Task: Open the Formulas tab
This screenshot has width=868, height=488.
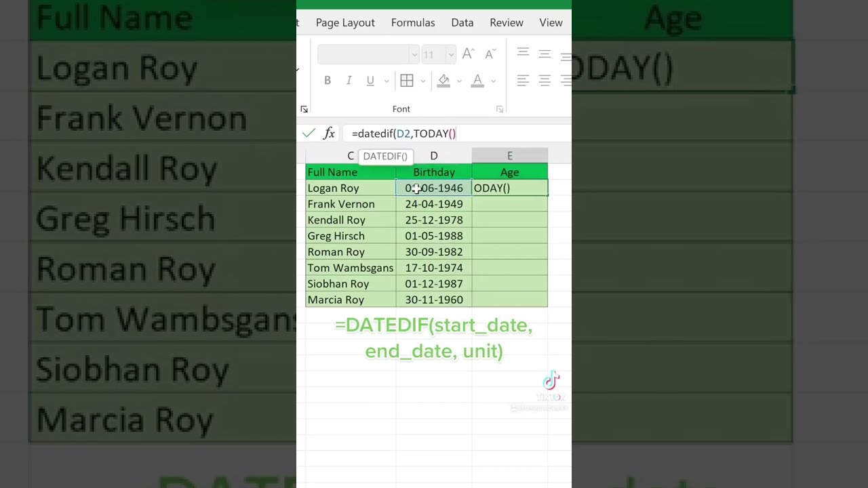Action: pos(413,22)
